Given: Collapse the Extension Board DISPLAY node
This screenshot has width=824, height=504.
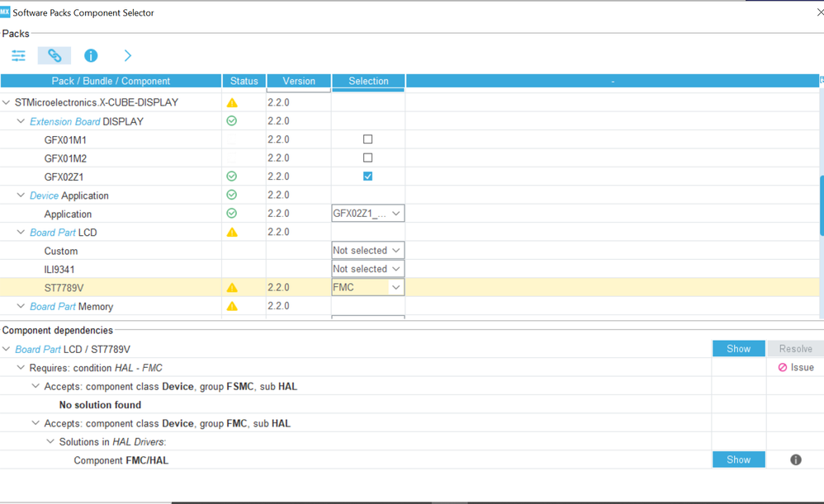Looking at the screenshot, I should [21, 121].
